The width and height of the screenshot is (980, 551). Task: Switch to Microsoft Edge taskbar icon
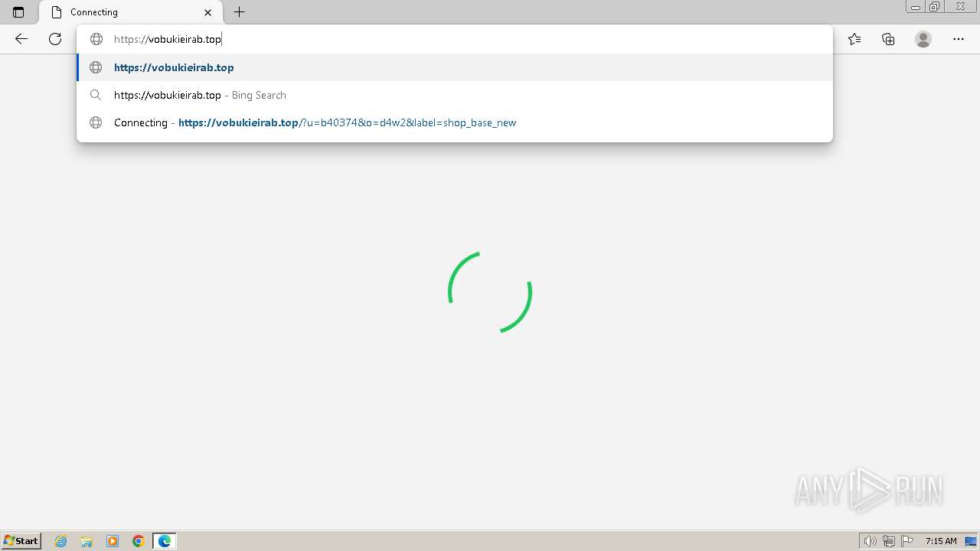(165, 541)
